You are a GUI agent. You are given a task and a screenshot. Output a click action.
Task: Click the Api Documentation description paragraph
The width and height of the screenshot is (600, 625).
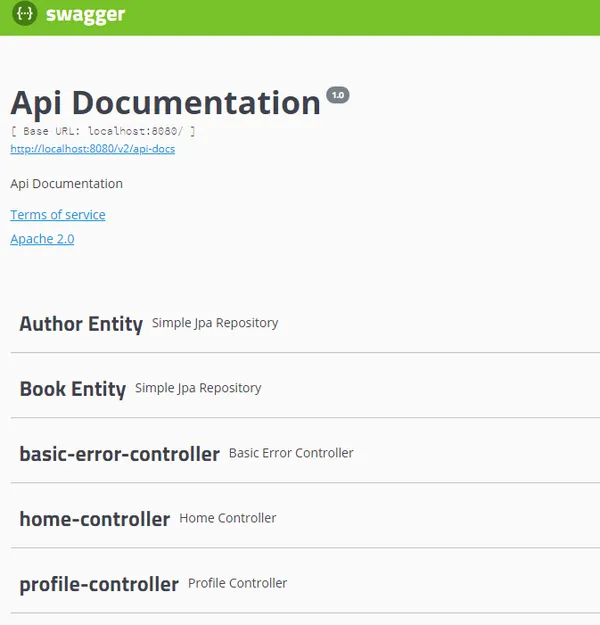(66, 184)
